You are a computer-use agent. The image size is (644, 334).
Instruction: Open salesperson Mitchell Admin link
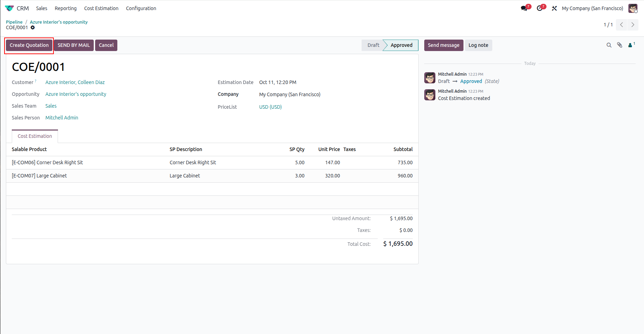click(x=62, y=118)
